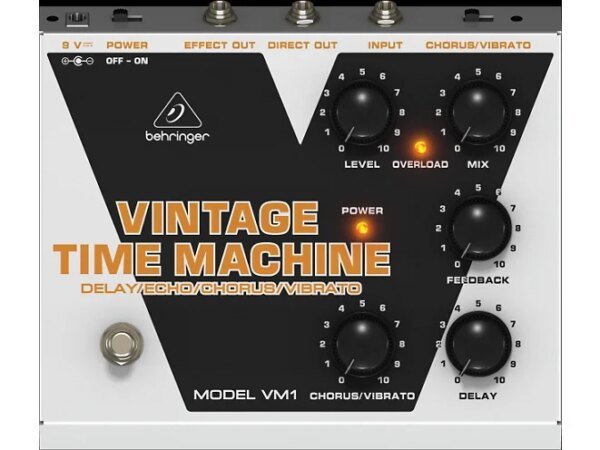
Task: Click the 'DELAY' label under the bottom-right knob
Action: coord(478,396)
